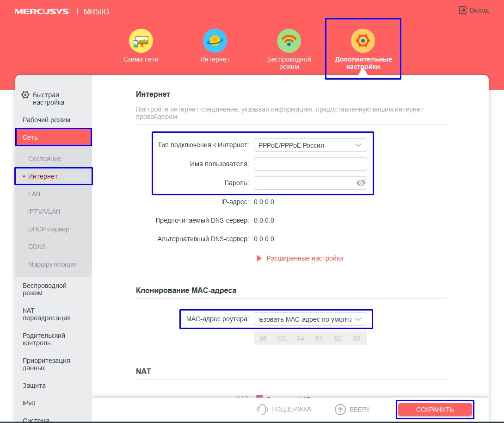Go to NAT переадресация section
The height and width of the screenshot is (423, 504).
[x=46, y=314]
